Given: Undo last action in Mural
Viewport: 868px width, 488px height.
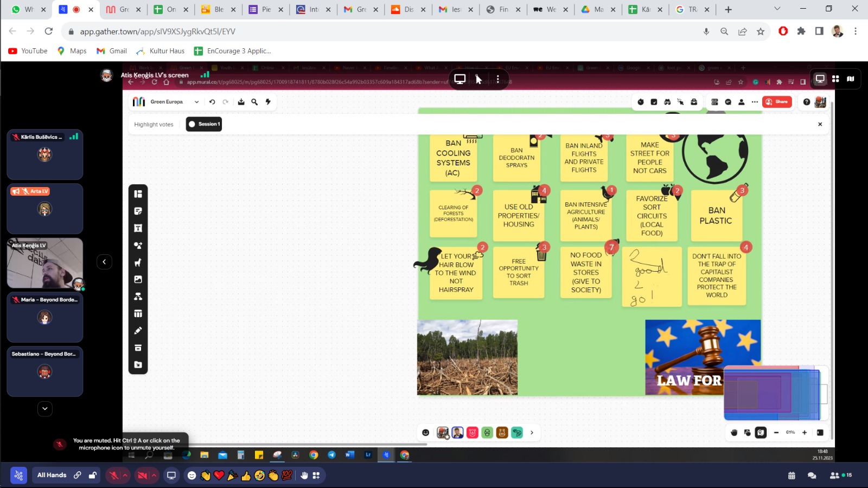Looking at the screenshot, I should click(x=212, y=102).
